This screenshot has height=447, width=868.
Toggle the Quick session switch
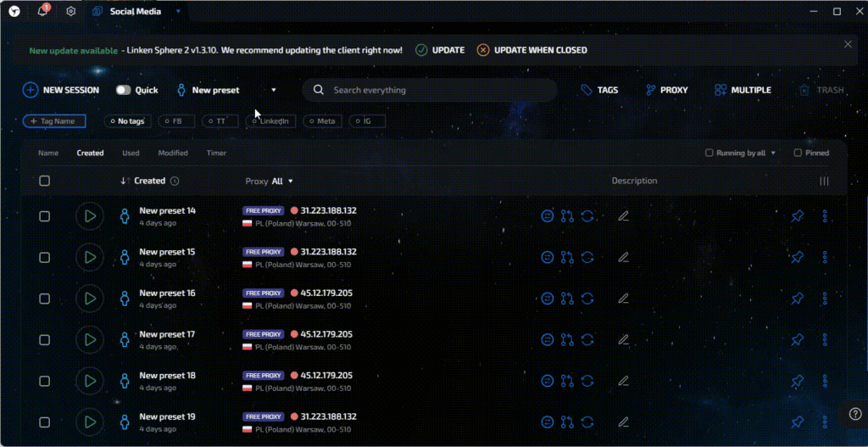pyautogui.click(x=124, y=90)
